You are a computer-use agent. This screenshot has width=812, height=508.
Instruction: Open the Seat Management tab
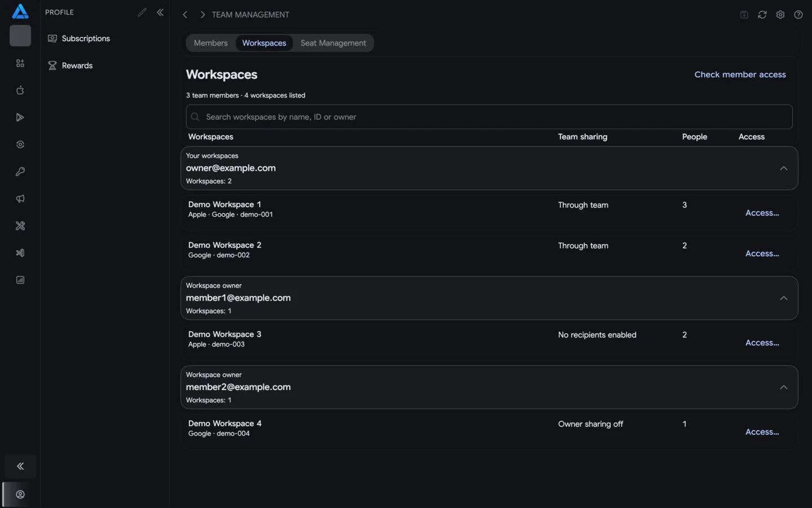coord(333,43)
